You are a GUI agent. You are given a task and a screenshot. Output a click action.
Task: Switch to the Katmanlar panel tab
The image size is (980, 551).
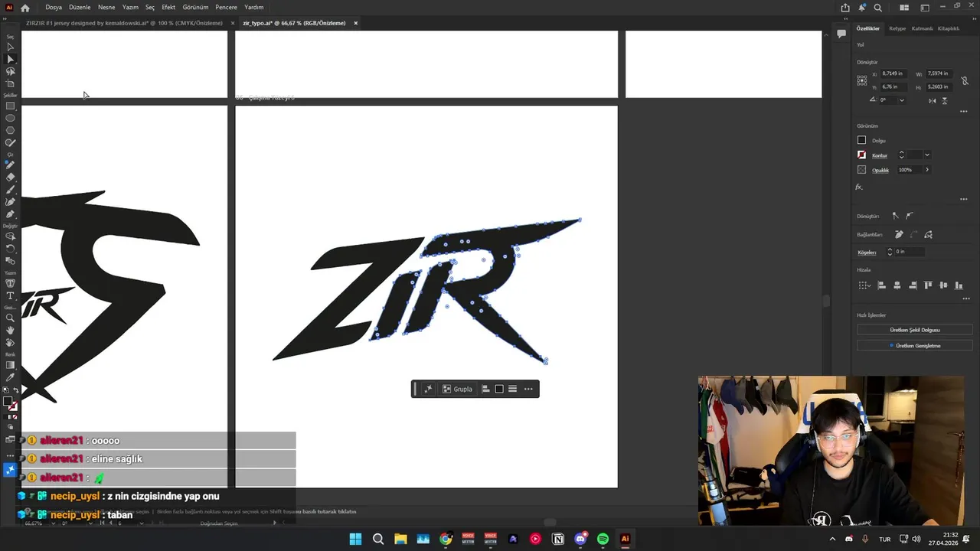923,28
